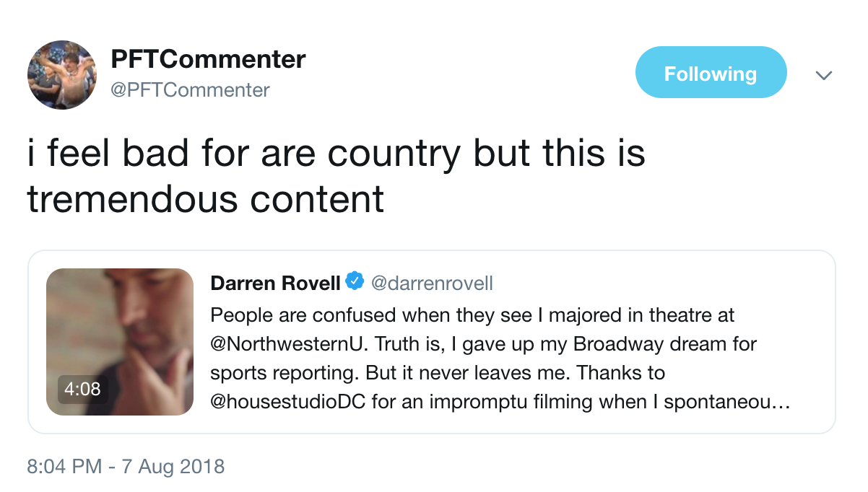Select the tweet text about tremendous content
Image resolution: width=868 pixels, height=492 pixels.
337,175
